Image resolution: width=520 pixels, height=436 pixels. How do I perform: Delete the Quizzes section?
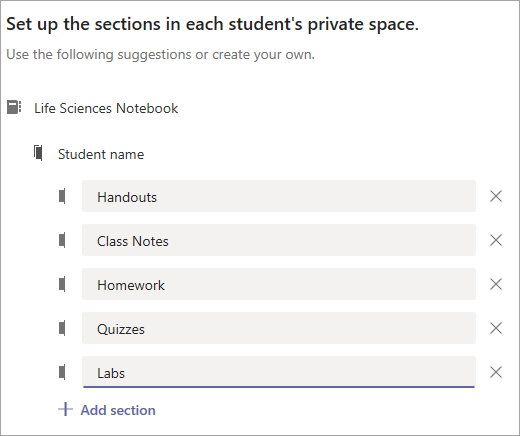[496, 328]
